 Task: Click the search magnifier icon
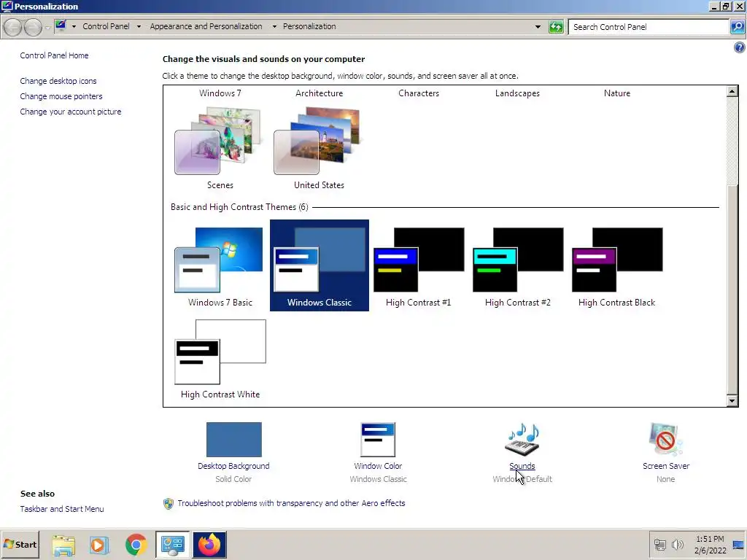pyautogui.click(x=737, y=27)
